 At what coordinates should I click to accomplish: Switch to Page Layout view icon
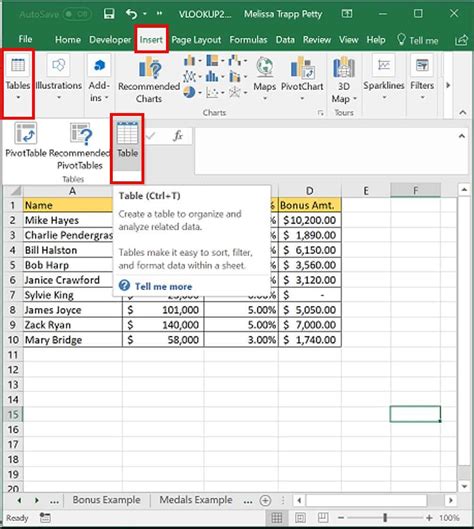(x=300, y=518)
